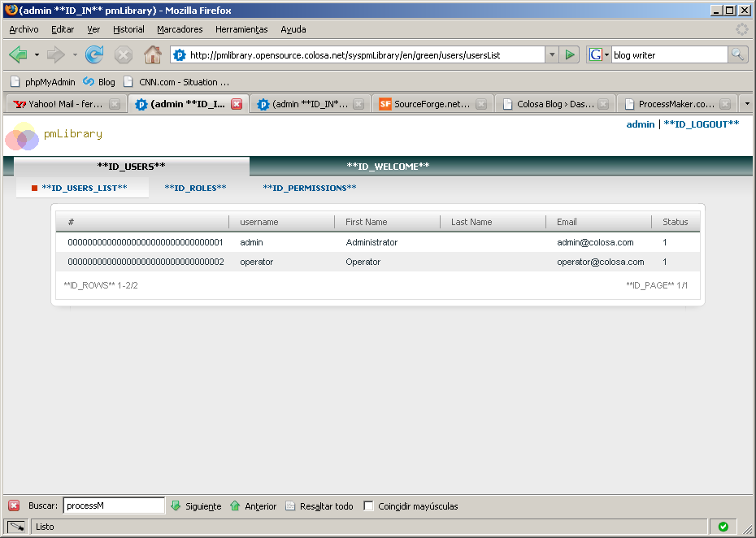Open the Marcadores menu

click(180, 29)
